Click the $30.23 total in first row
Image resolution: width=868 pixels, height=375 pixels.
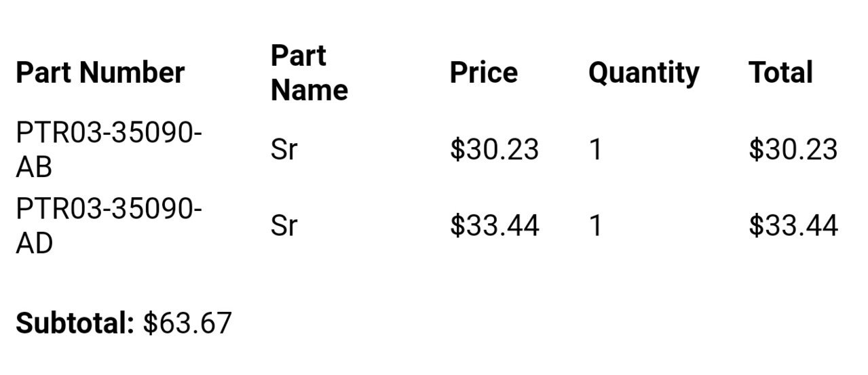pos(793,149)
